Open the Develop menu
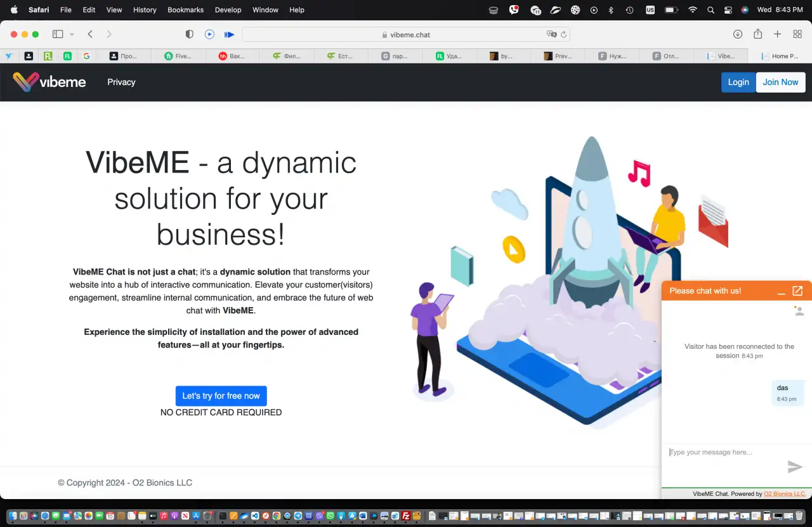This screenshot has width=812, height=527. (228, 10)
